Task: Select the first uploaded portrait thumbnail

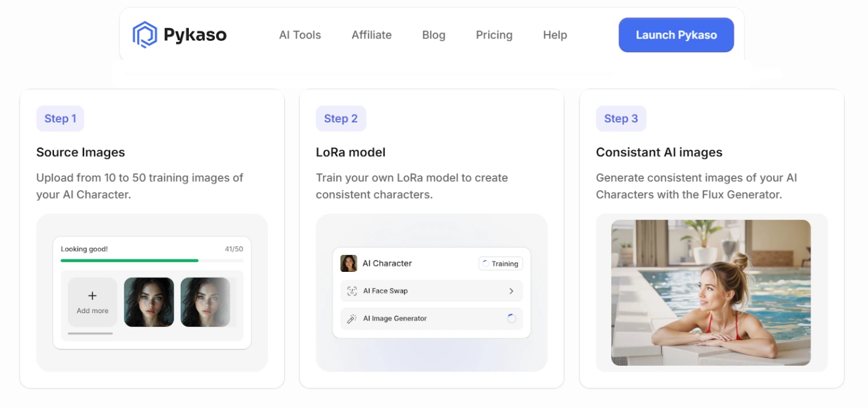Action: click(x=149, y=302)
